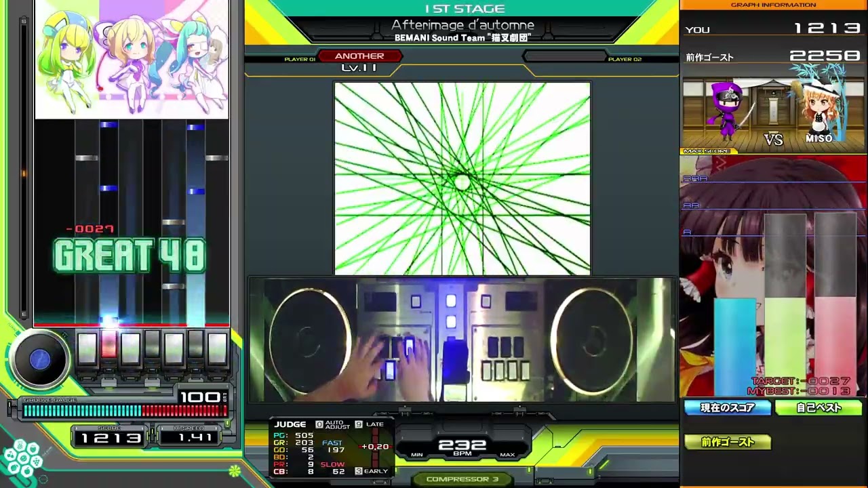This screenshot has width=868, height=488.
Task: Click the green line-art background video
Action: pyautogui.click(x=462, y=178)
